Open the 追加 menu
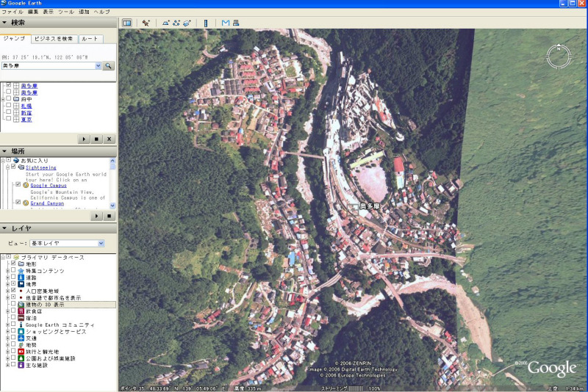The image size is (588, 392). (84, 12)
